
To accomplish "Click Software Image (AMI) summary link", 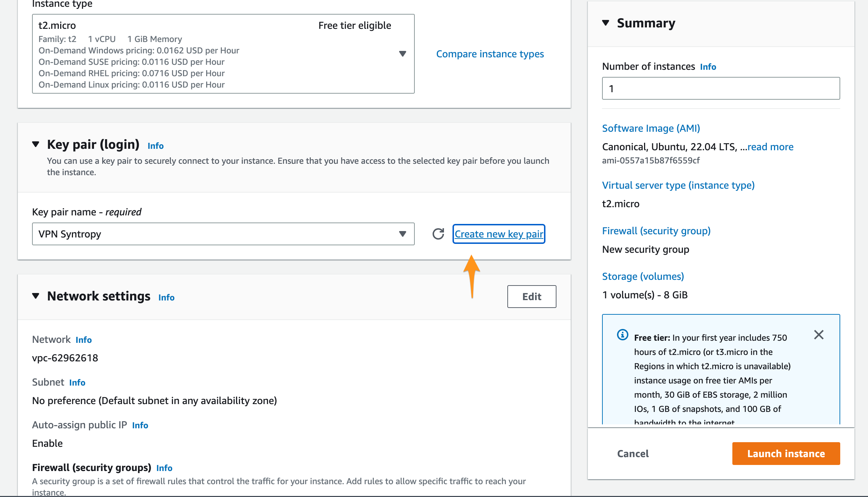I will 651,128.
